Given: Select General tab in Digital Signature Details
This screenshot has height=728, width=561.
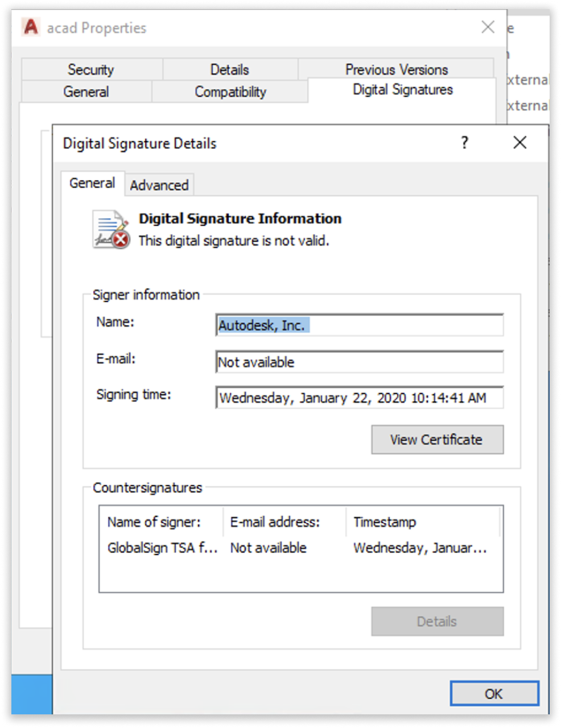Looking at the screenshot, I should (x=92, y=183).
